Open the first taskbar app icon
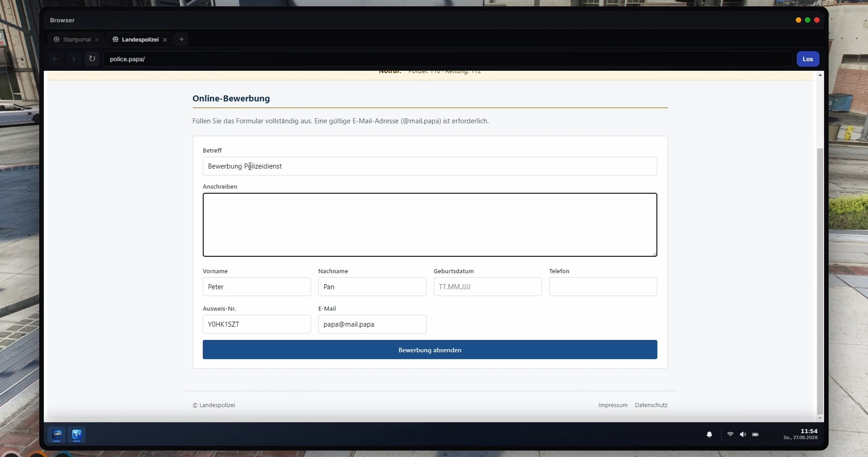This screenshot has height=457, width=868. tap(57, 435)
